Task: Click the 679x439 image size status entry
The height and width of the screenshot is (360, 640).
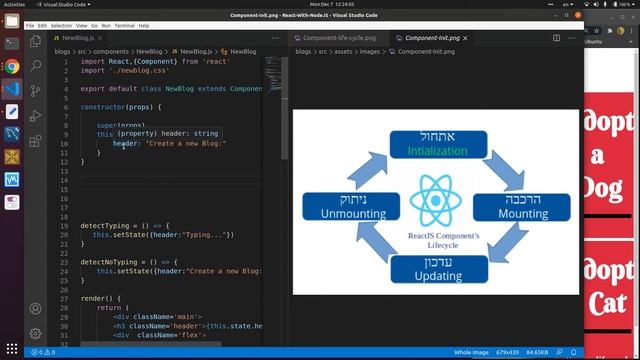Action: tap(507, 352)
